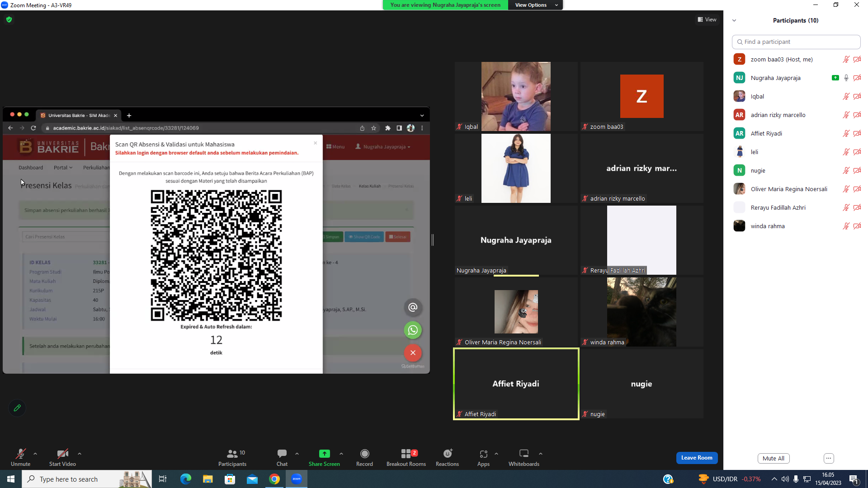Open the Chat panel
This screenshot has width=868, height=488.
[282, 457]
